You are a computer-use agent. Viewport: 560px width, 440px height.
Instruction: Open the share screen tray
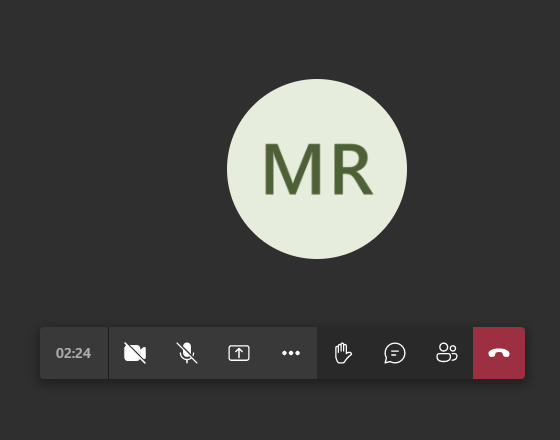239,353
